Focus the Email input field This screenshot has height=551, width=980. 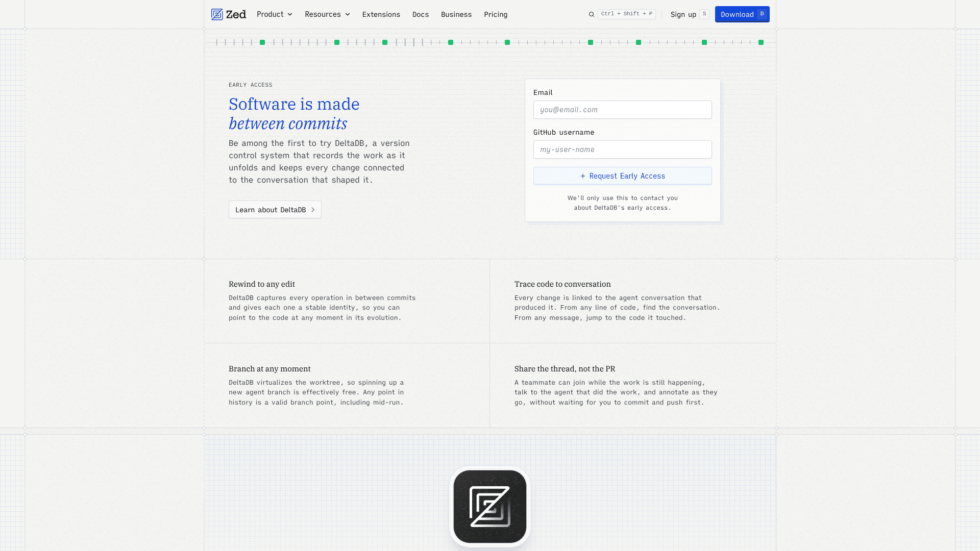[x=623, y=110]
